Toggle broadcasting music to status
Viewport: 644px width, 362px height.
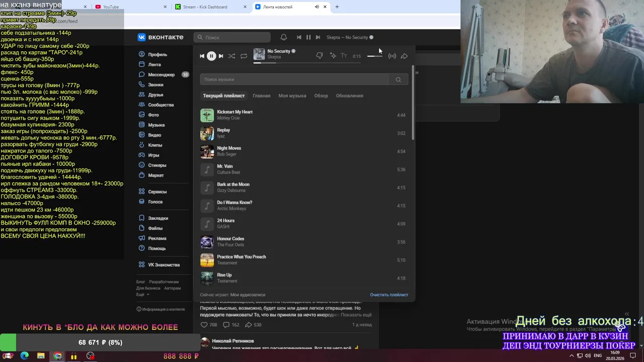(x=392, y=56)
